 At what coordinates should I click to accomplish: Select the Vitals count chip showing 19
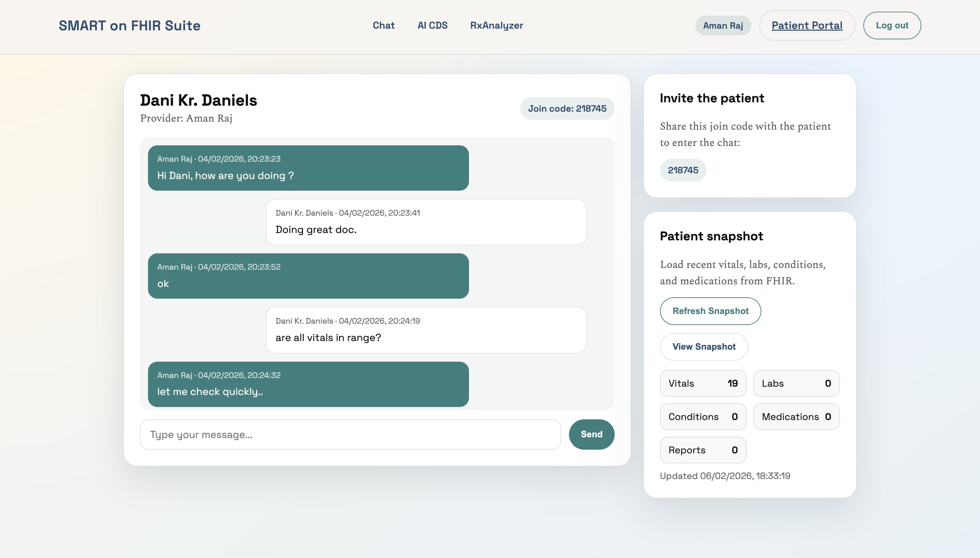pos(703,383)
